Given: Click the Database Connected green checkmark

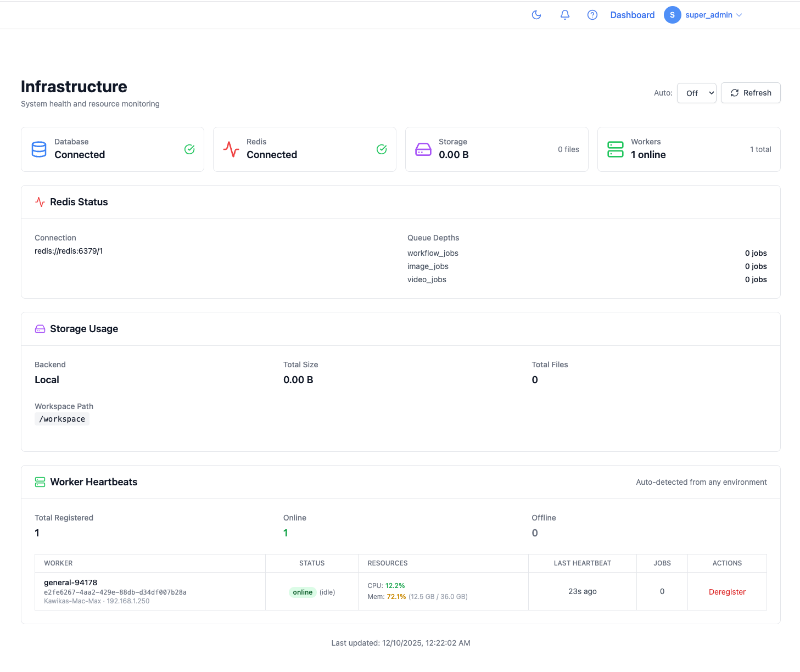Looking at the screenshot, I should [189, 149].
